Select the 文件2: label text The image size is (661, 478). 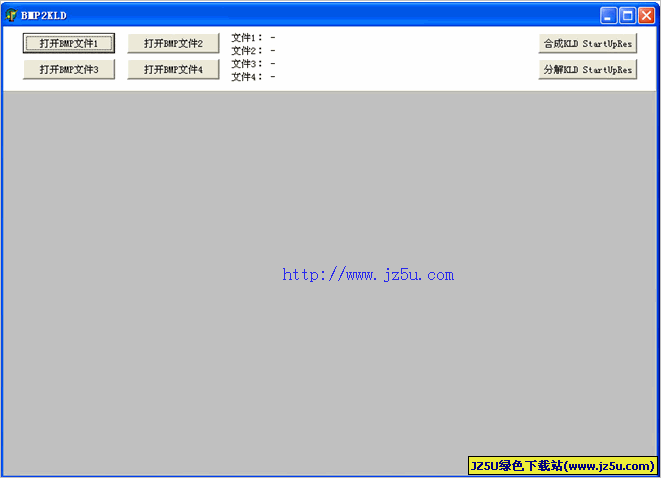coord(247,51)
